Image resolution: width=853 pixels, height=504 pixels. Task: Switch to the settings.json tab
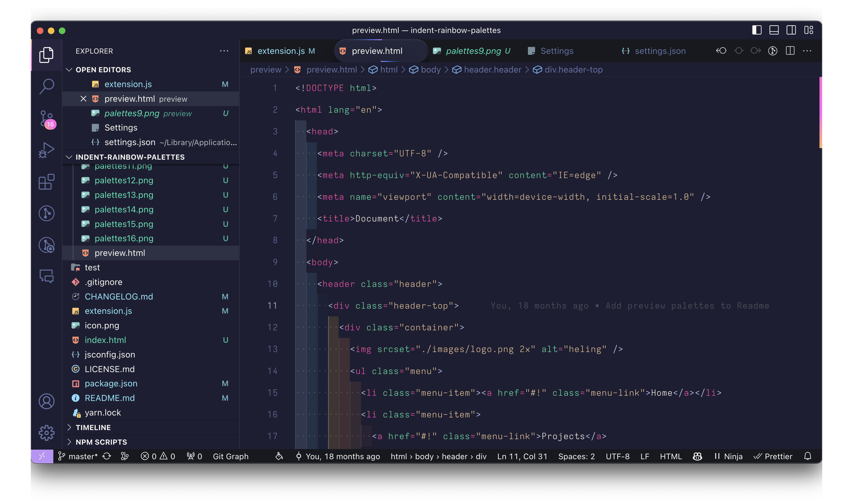click(x=660, y=51)
